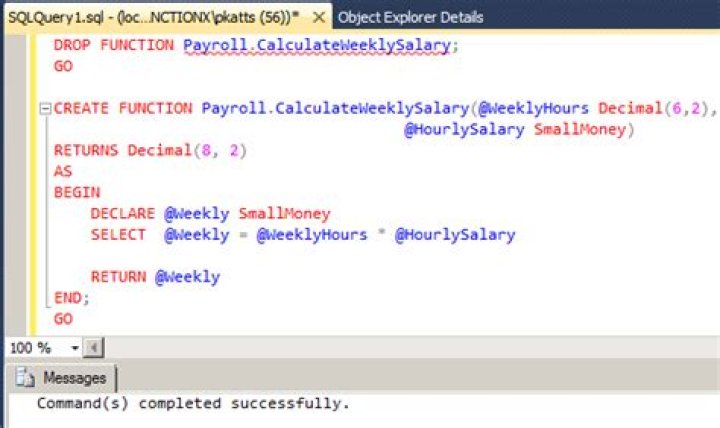Image resolution: width=720 pixels, height=428 pixels.
Task: Click the first GO statement
Action: point(63,66)
